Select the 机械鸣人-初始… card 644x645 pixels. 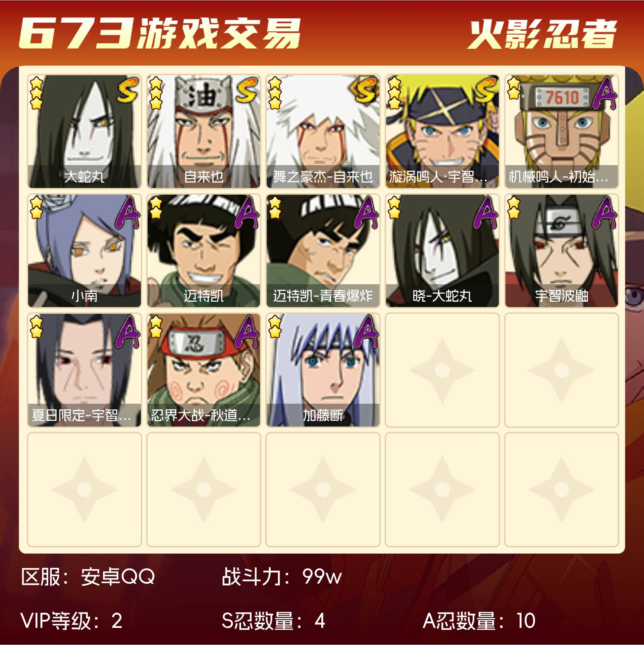561,132
